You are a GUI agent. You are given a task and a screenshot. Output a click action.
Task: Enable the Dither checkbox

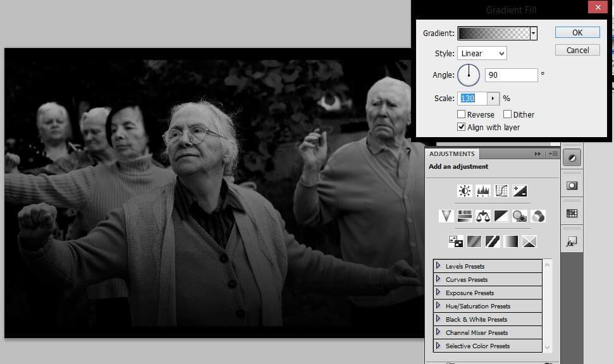(508, 114)
